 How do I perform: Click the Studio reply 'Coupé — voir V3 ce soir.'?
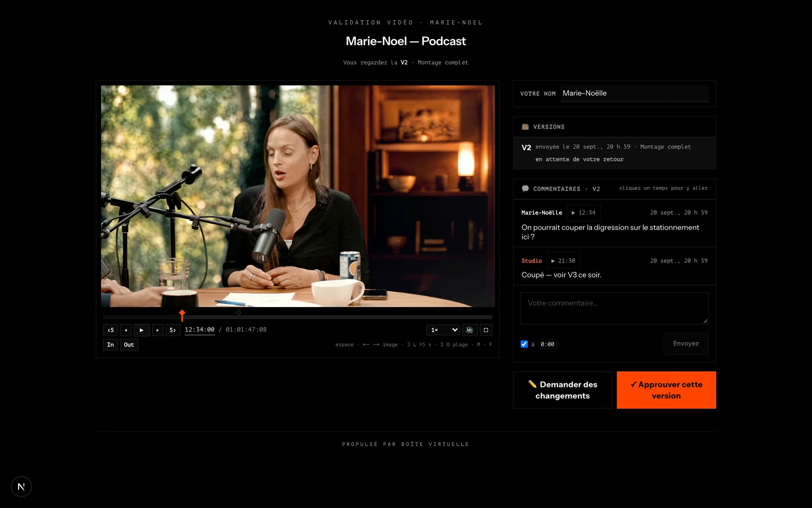[561, 275]
